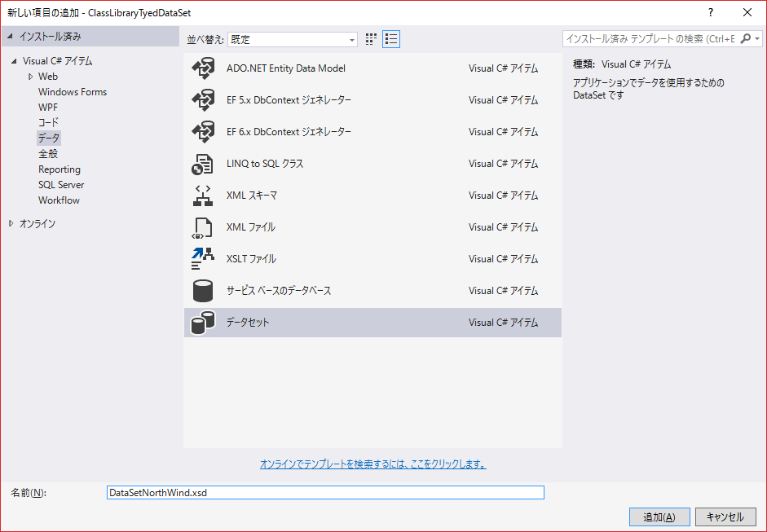Expand the Web tree node
This screenshot has width=767, height=532.
(x=31, y=77)
